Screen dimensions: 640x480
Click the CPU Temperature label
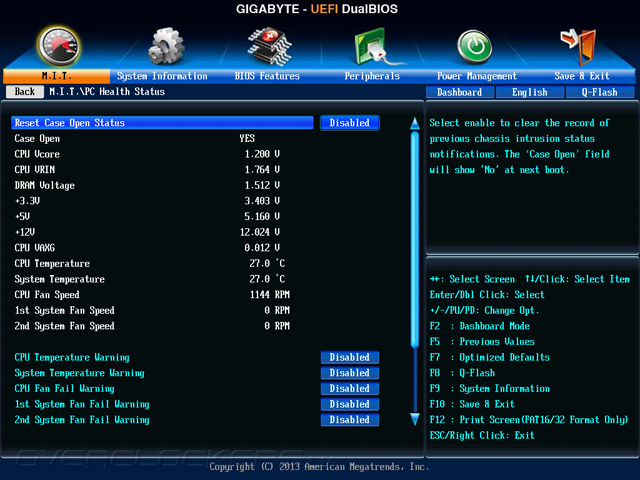point(52,263)
